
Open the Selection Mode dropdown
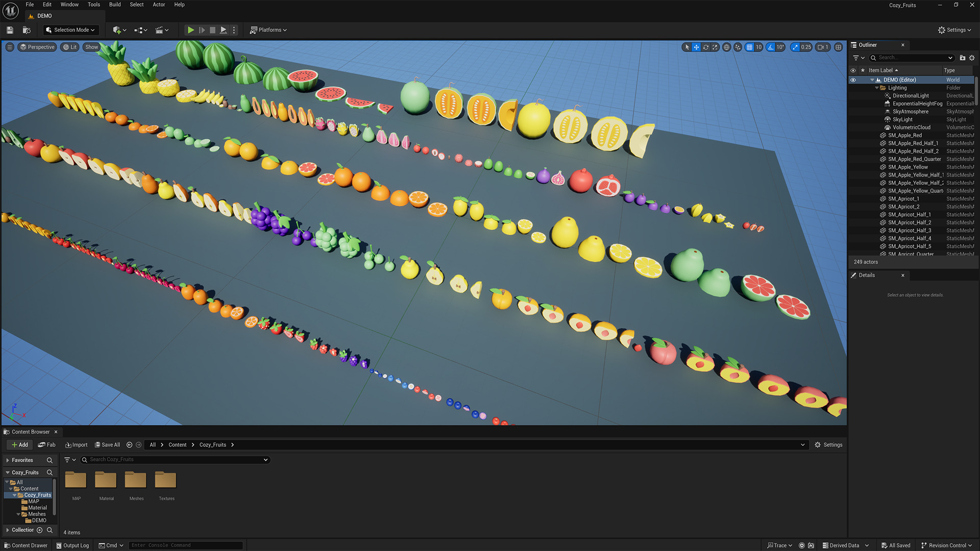click(x=70, y=30)
